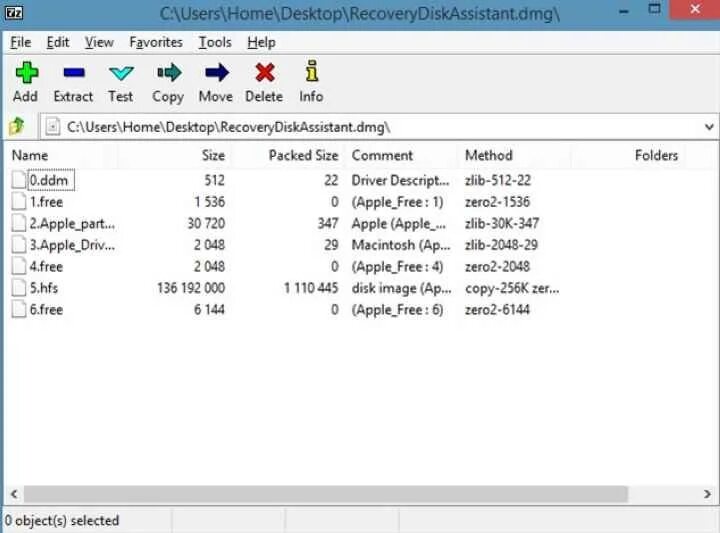
Task: Select the 2.Apple_part... file name
Action: (73, 224)
